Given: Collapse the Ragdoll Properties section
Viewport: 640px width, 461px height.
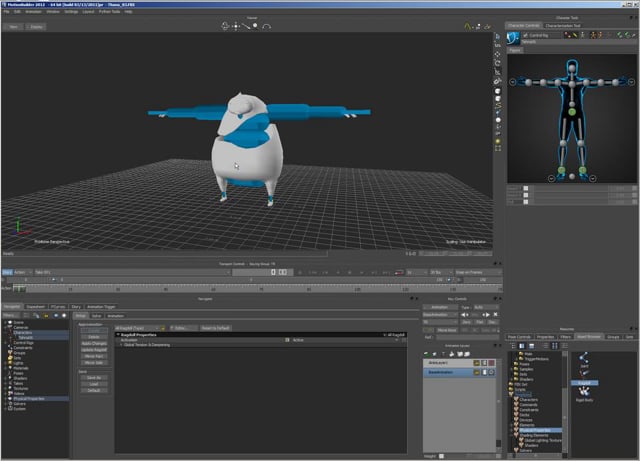Looking at the screenshot, I should tap(118, 335).
